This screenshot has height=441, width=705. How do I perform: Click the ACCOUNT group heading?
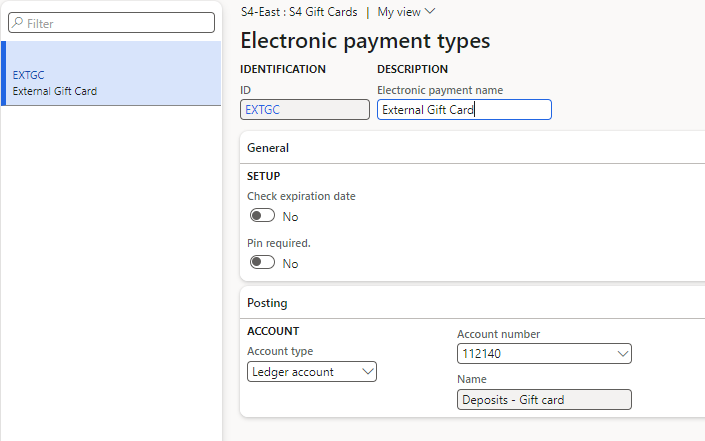(273, 331)
